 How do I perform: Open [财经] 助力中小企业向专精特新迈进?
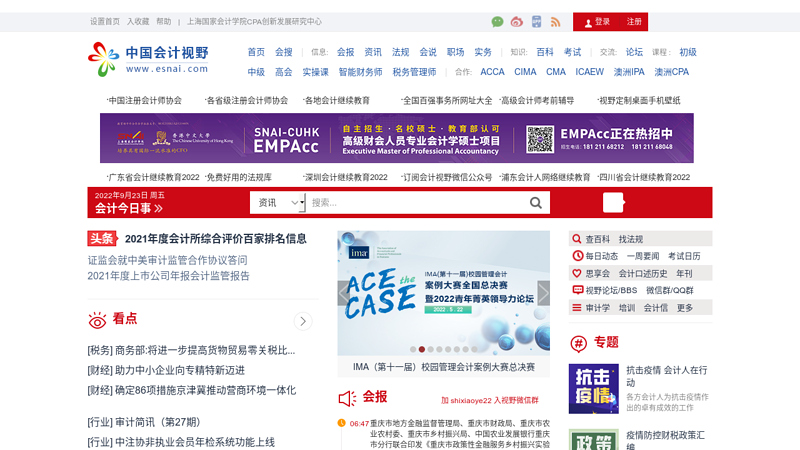tap(166, 370)
